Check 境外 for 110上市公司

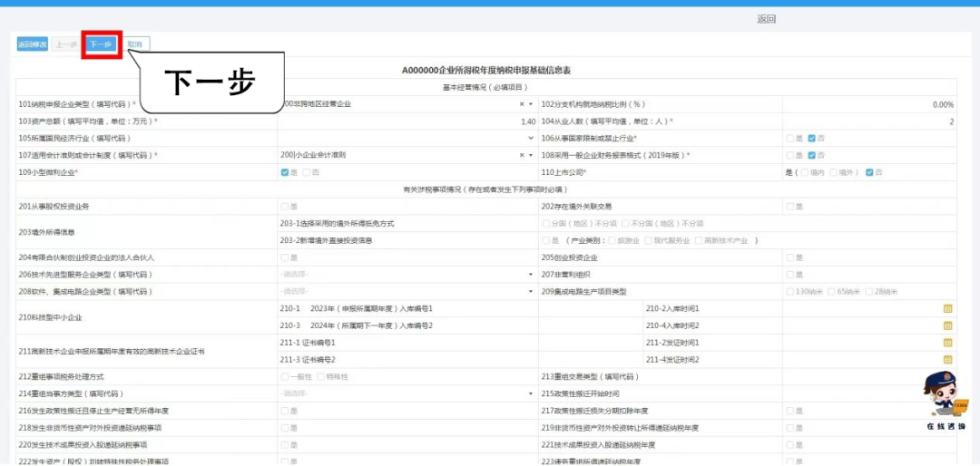tap(834, 172)
